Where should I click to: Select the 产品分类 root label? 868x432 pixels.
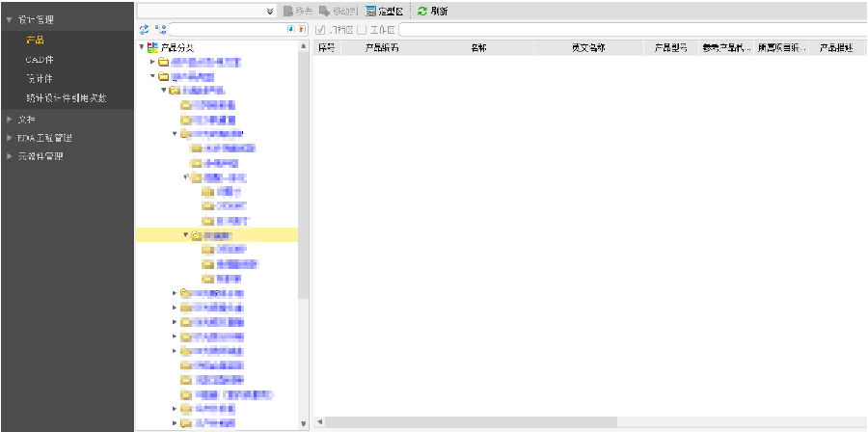[x=177, y=48]
